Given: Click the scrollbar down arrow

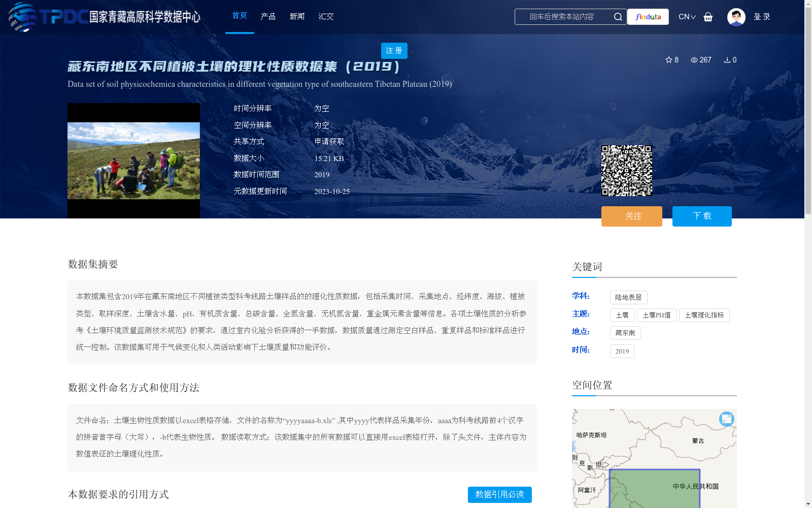Looking at the screenshot, I should tap(808, 504).
